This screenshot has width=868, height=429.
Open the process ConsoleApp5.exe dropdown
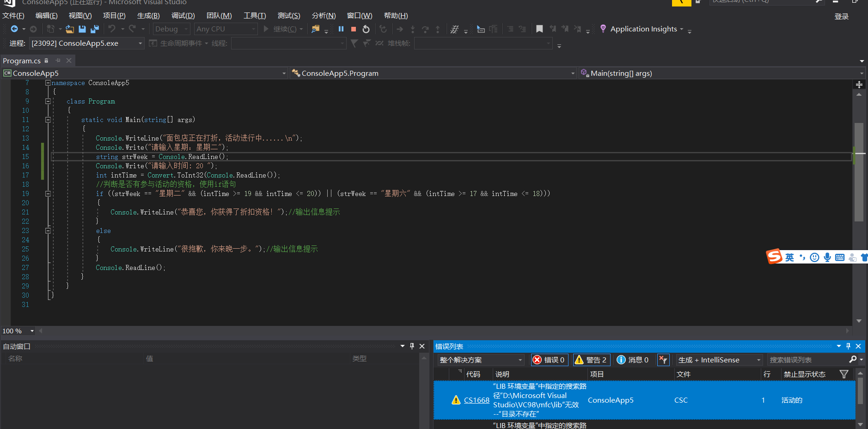[87, 43]
